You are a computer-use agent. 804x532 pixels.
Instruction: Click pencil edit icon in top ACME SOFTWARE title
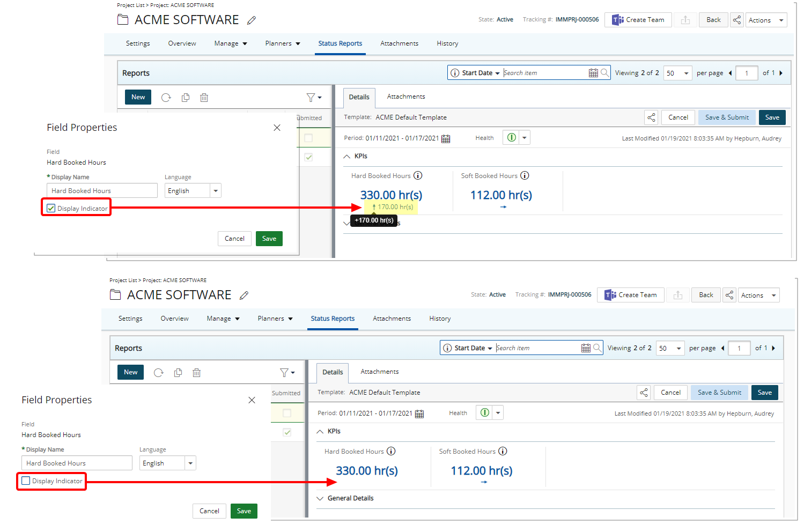point(251,20)
